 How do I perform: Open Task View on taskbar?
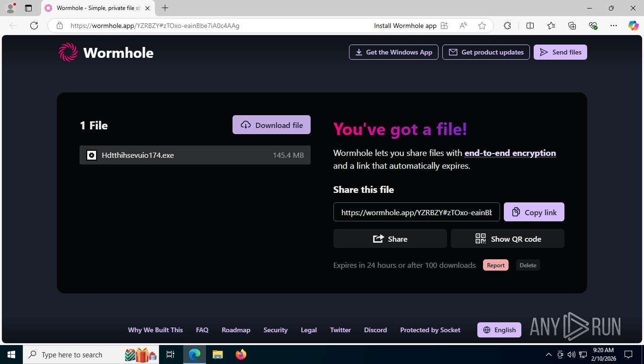(x=170, y=355)
